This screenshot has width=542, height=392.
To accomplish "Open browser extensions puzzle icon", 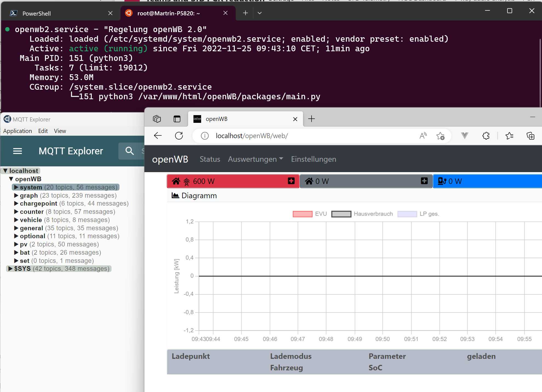I will coord(486,136).
